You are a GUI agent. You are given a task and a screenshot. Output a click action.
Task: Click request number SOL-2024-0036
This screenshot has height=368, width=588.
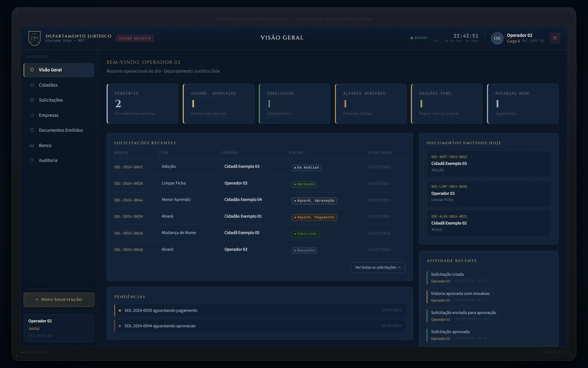click(x=129, y=233)
